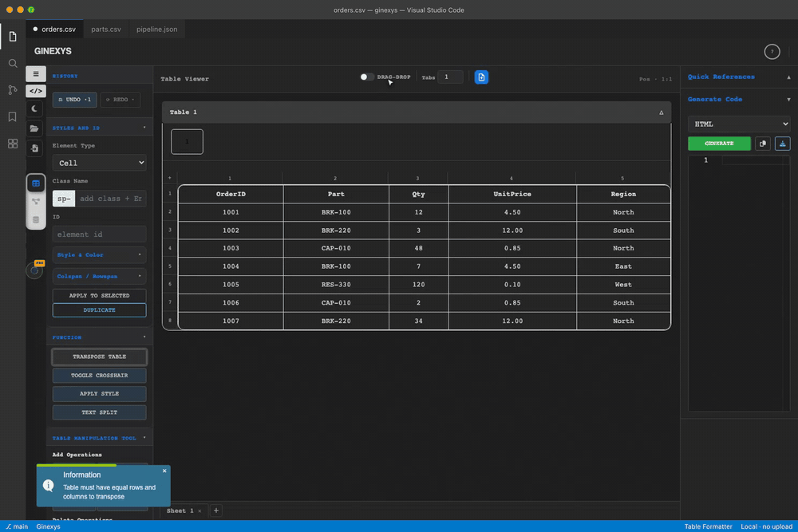Click the class name input field

click(110, 199)
